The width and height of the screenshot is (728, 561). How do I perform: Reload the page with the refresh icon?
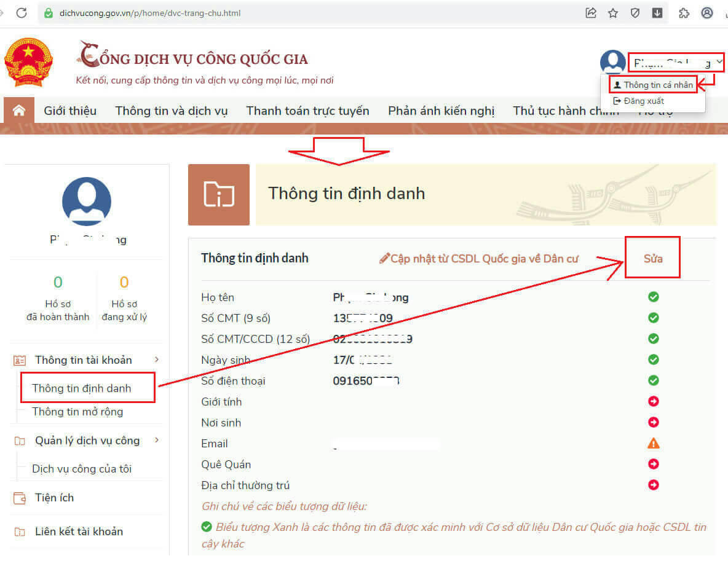(x=22, y=13)
